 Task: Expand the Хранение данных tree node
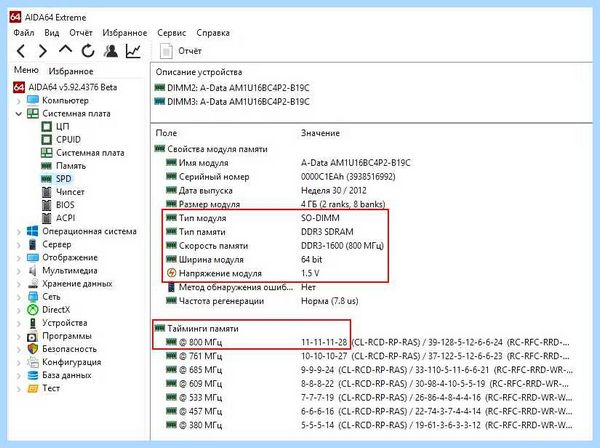pos(18,284)
